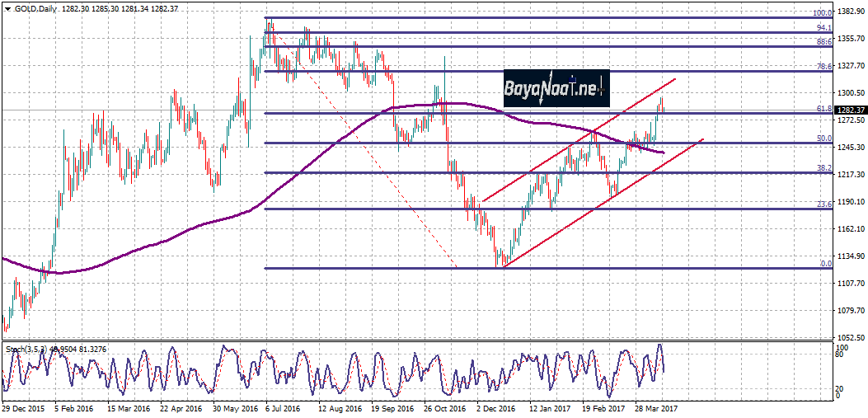868x418 pixels.
Task: Click the 29 Dec 2015 date label
Action: point(22,408)
